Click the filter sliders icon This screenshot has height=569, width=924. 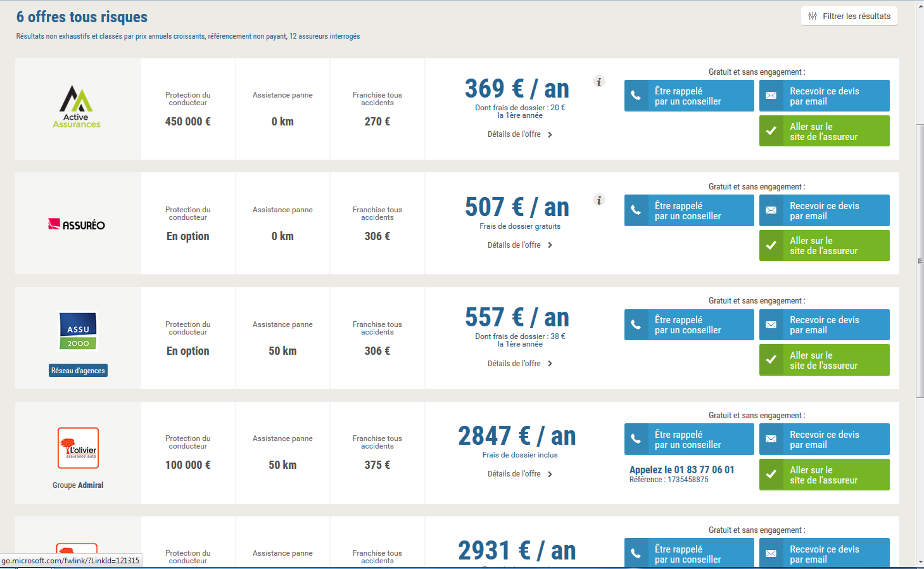[813, 16]
